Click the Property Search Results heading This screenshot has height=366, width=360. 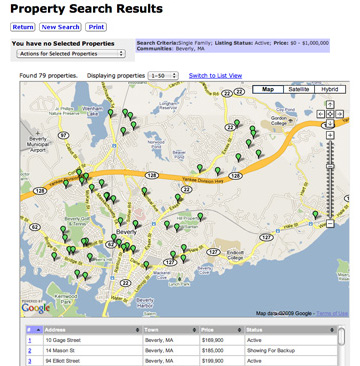[86, 9]
